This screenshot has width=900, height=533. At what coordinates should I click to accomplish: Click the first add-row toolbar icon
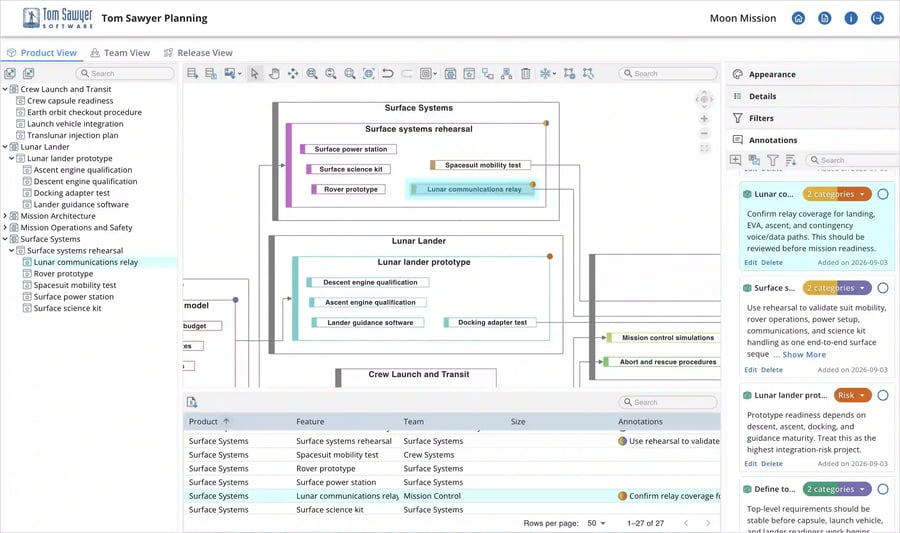pyautogui.click(x=192, y=73)
